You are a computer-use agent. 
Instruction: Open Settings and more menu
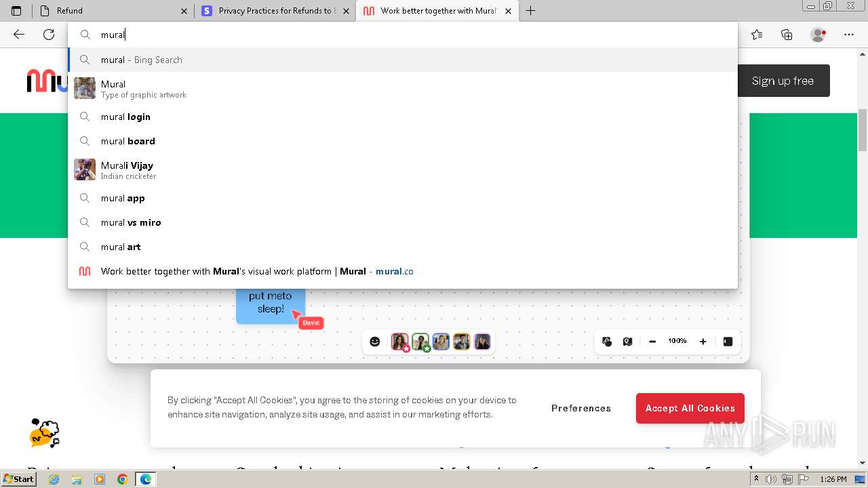(x=849, y=35)
